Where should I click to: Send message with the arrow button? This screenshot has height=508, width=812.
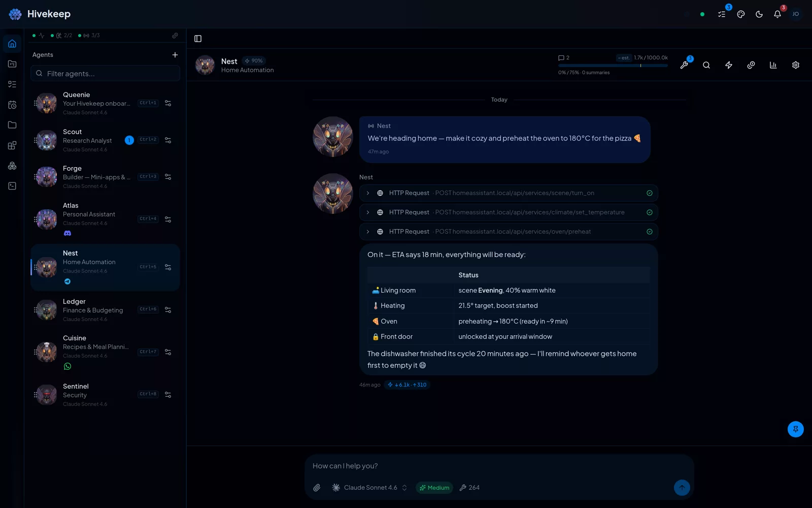[x=682, y=488]
